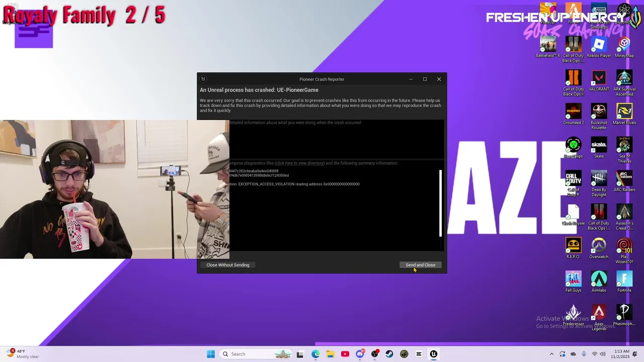Image resolution: width=644 pixels, height=362 pixels.
Task: Open the PowerWash Simulator desktop icon
Action: [599, 15]
